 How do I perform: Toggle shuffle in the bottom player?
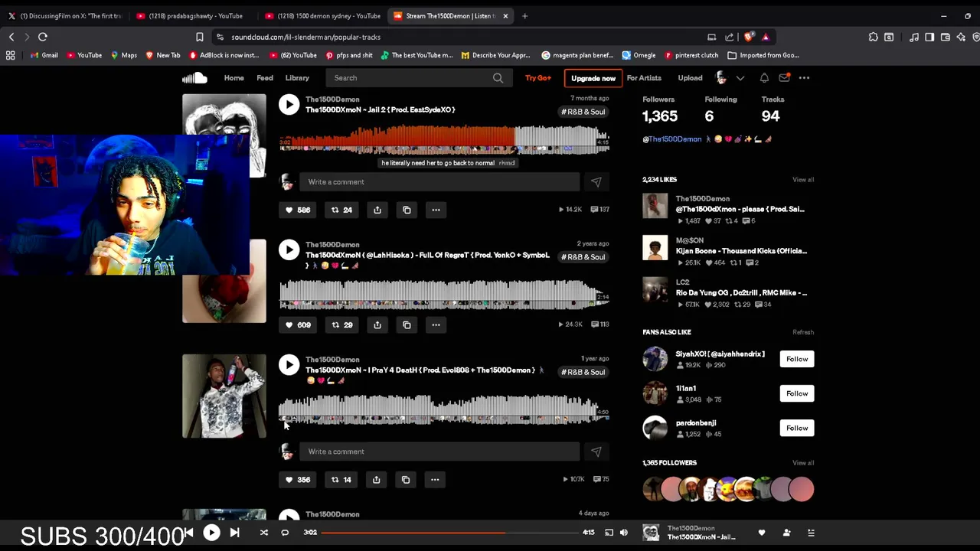coord(263,533)
